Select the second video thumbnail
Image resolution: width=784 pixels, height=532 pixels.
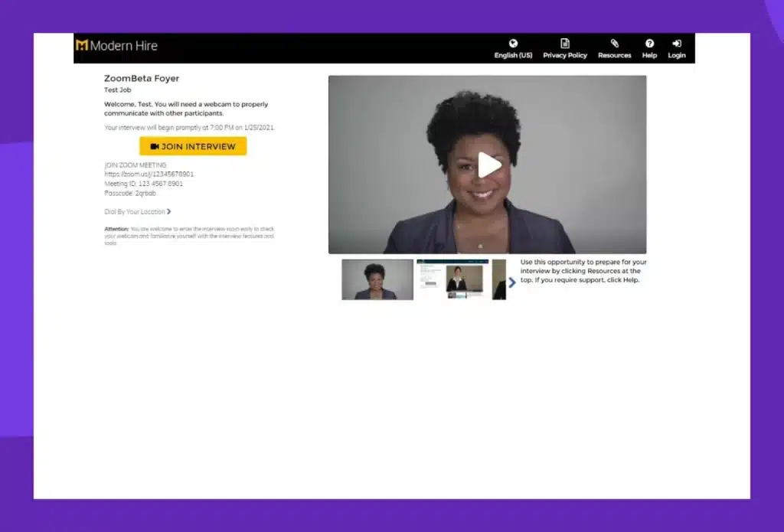click(452, 279)
